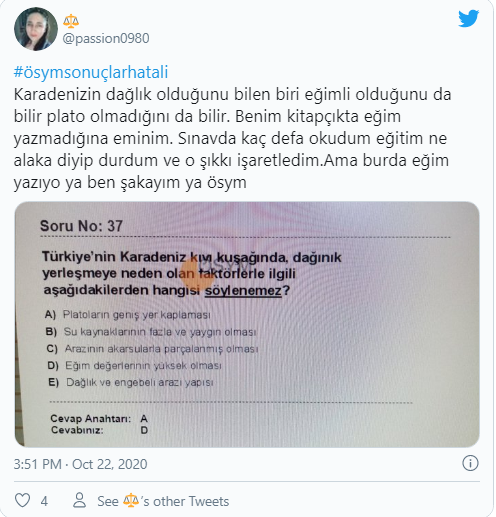Open the @passion0980 handle
Image resolution: width=496 pixels, height=517 pixels.
(106, 38)
